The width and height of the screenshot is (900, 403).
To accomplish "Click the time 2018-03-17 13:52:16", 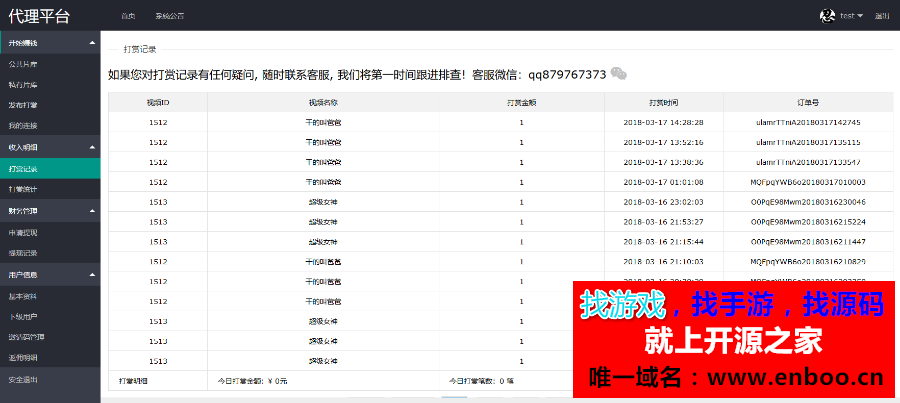I will [x=664, y=142].
